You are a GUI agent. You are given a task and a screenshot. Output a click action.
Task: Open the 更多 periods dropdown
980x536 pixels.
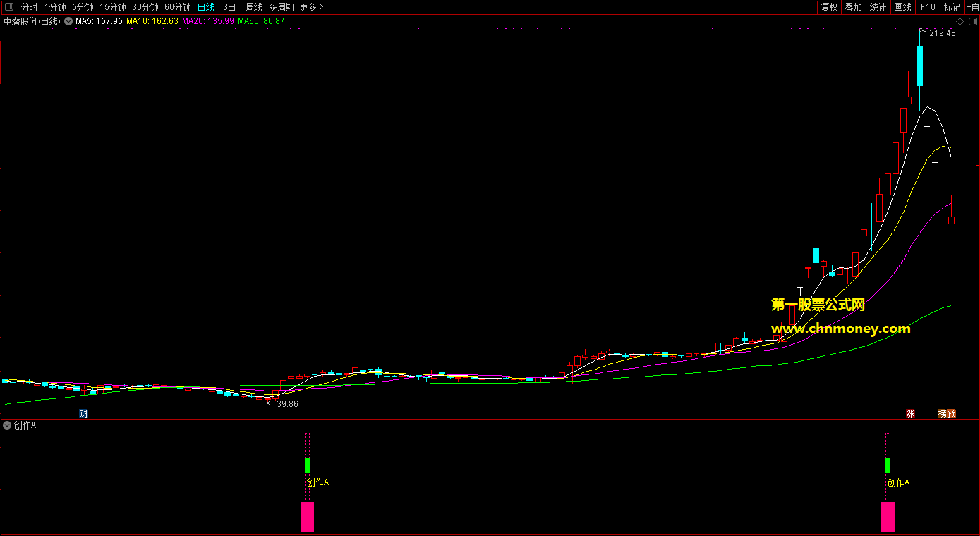coord(311,7)
